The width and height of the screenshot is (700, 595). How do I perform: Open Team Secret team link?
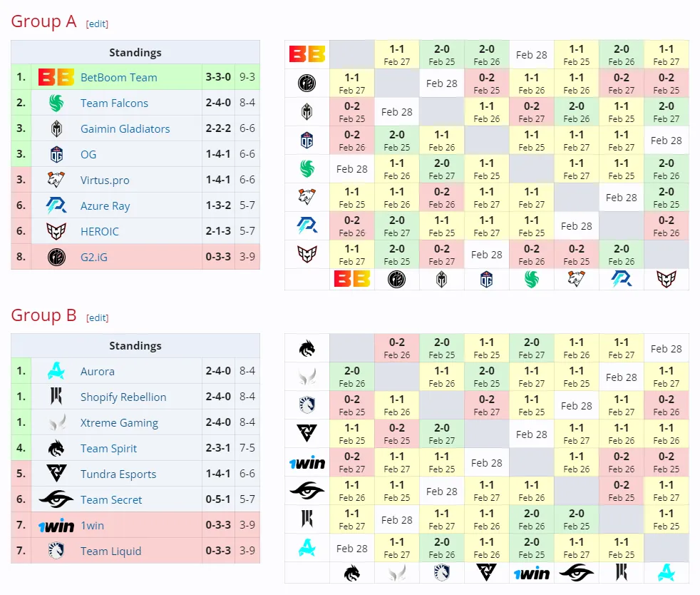[x=111, y=499]
